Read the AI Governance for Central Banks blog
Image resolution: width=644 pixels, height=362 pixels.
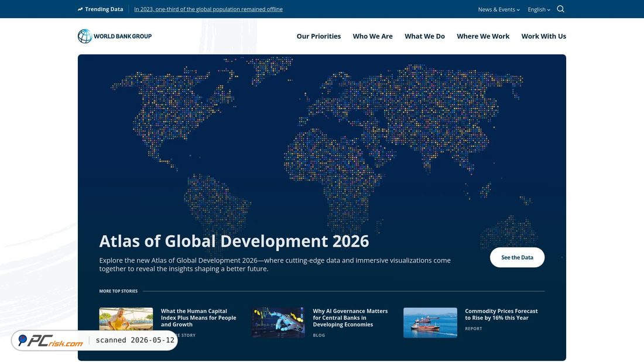coord(350,318)
